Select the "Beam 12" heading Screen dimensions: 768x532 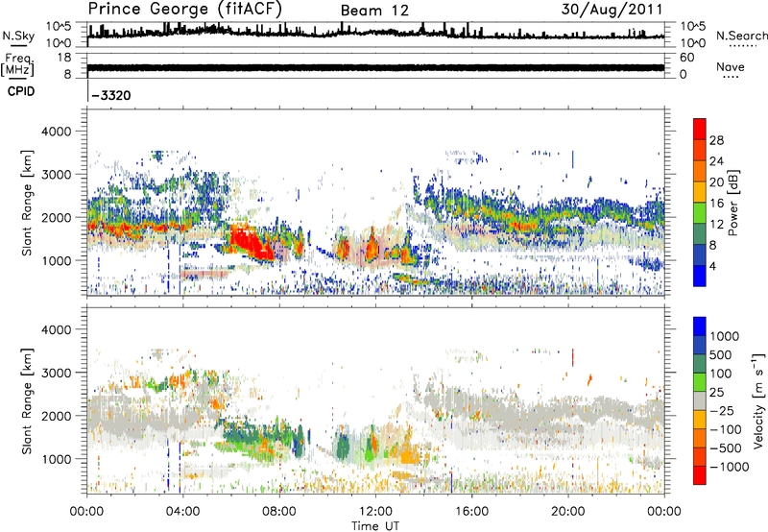374,11
